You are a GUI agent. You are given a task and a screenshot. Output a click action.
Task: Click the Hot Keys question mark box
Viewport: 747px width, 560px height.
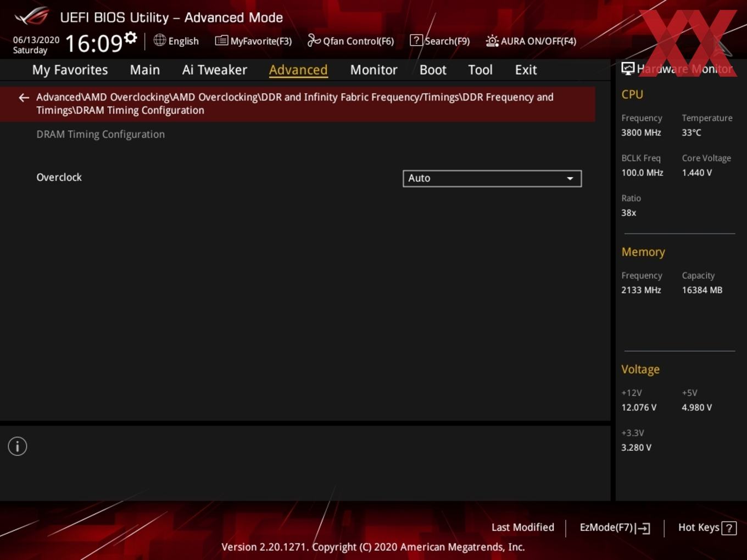pos(729,528)
